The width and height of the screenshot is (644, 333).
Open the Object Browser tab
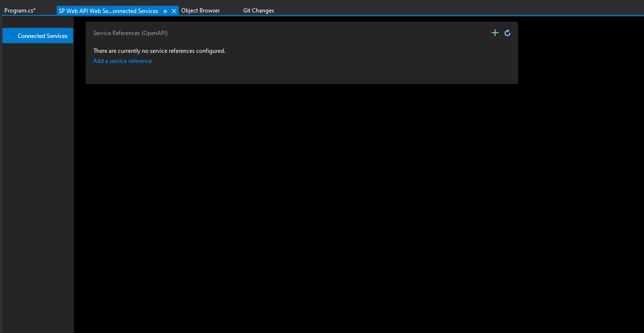pos(200,10)
